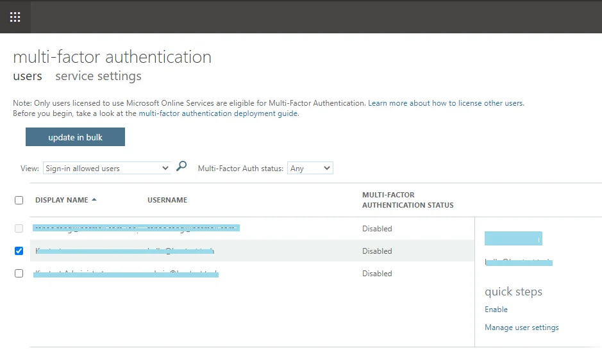Expand the View 'Sign-in allowed users' dropdown
This screenshot has width=602, height=364.
[x=107, y=169]
